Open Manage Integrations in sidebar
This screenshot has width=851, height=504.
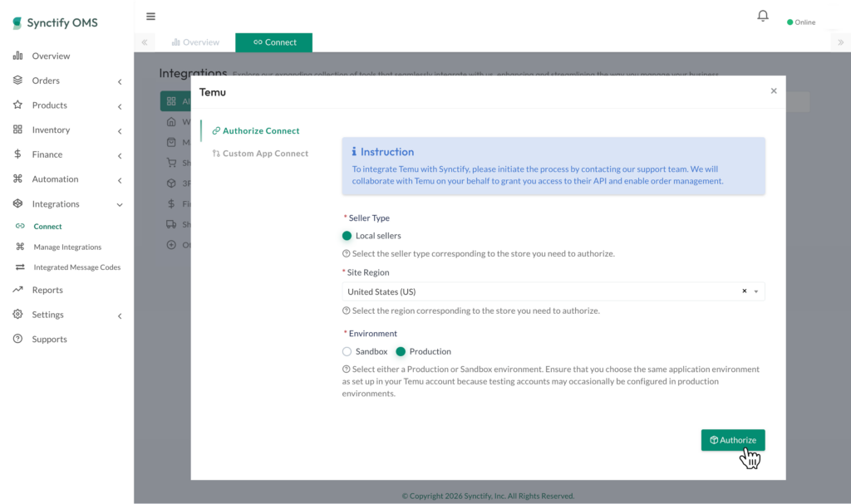67,247
